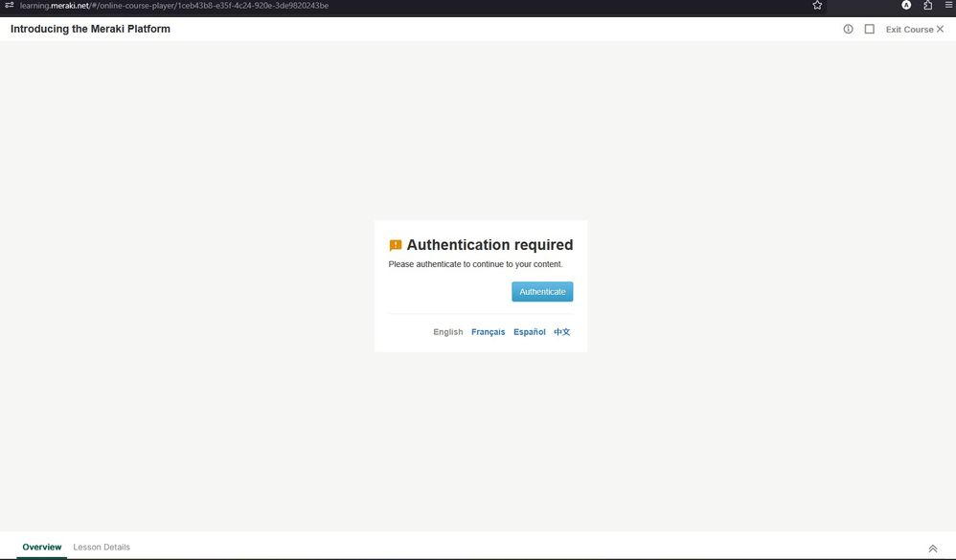The height and width of the screenshot is (560, 956).
Task: Expand the bottom panel with double chevron
Action: pos(933,549)
